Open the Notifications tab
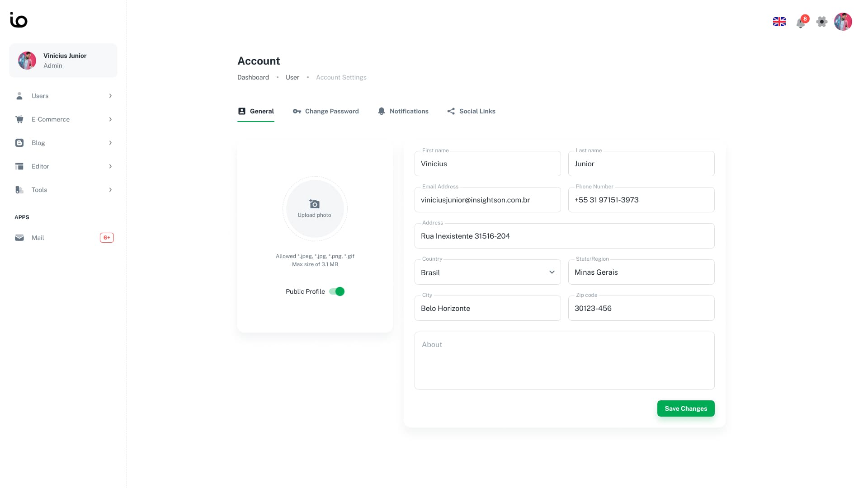The height and width of the screenshot is (488, 868). tap(403, 111)
